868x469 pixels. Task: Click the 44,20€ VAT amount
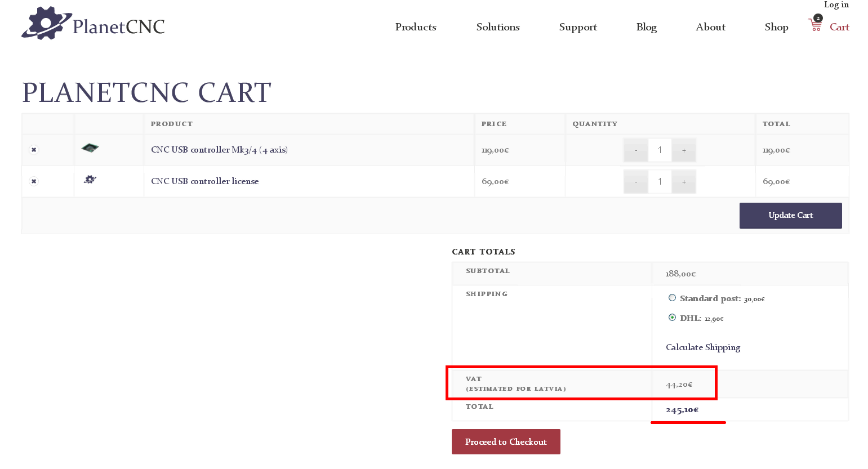[x=679, y=385]
